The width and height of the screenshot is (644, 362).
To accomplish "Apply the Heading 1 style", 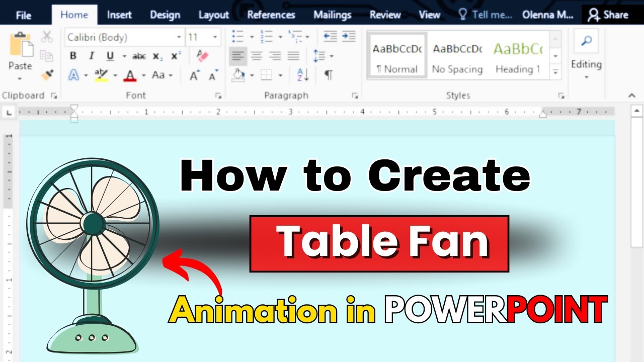I will pyautogui.click(x=518, y=55).
